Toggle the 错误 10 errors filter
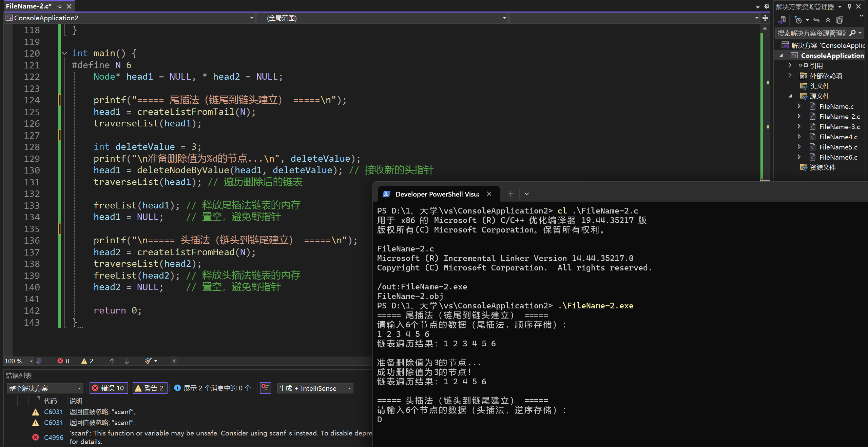This screenshot has width=868, height=447. (109, 388)
